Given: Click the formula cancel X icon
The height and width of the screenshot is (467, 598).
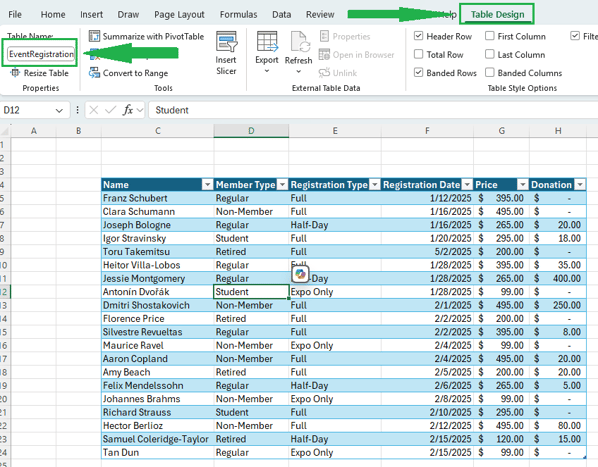Looking at the screenshot, I should [x=93, y=110].
